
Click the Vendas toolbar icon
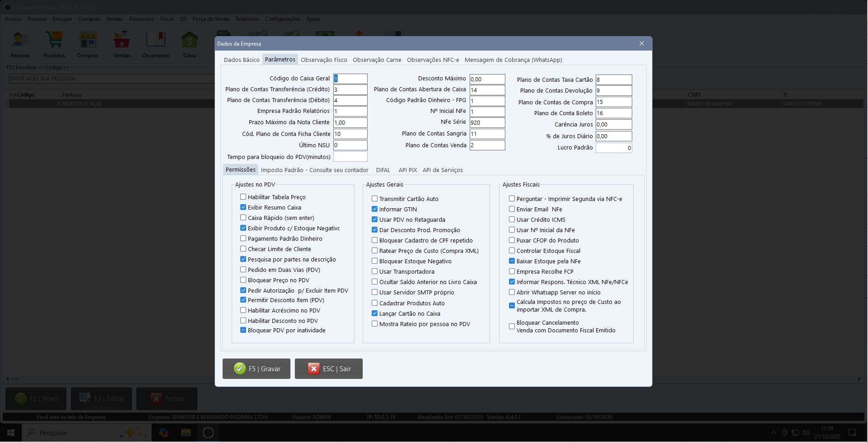(x=121, y=44)
